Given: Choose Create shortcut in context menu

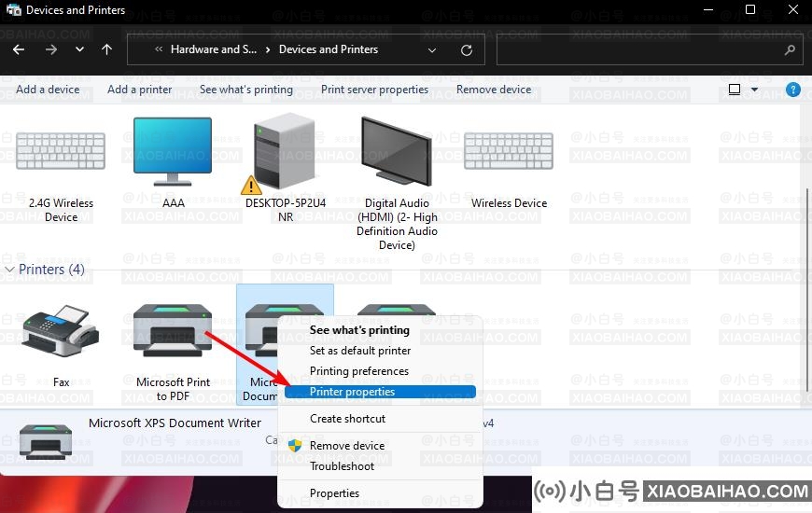Looking at the screenshot, I should coord(347,419).
